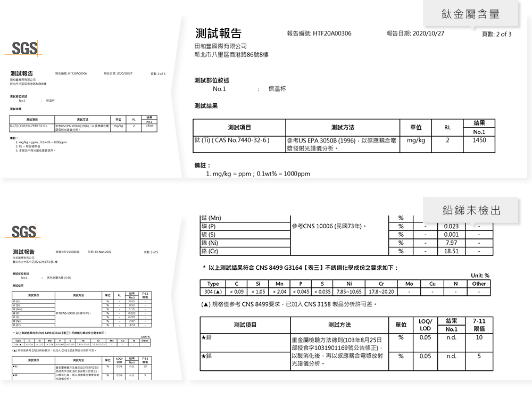Click the < 0.045 phosphorus limit in the enlarged table

[x=301, y=292]
